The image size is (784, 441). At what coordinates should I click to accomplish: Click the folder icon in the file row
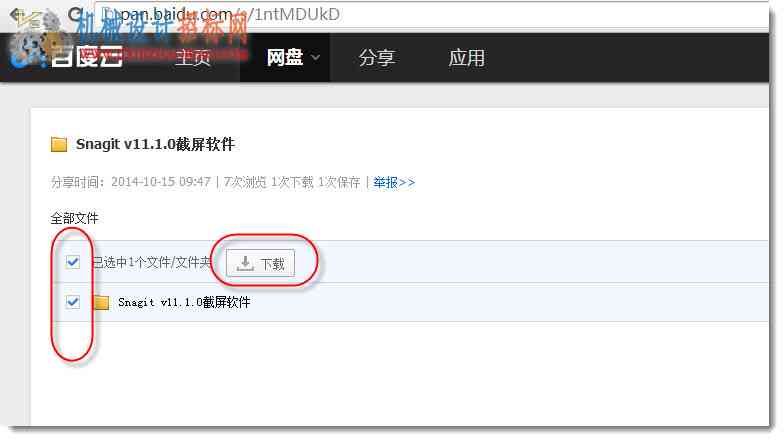(102, 302)
